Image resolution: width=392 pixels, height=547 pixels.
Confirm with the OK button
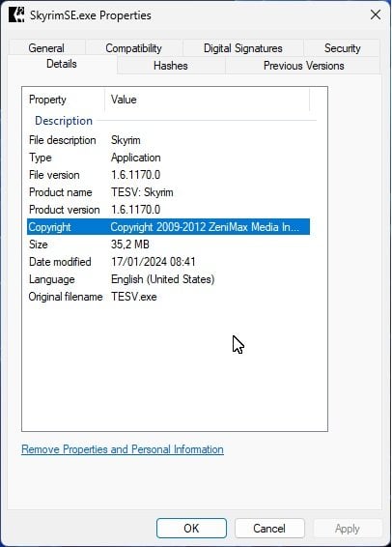click(x=191, y=529)
